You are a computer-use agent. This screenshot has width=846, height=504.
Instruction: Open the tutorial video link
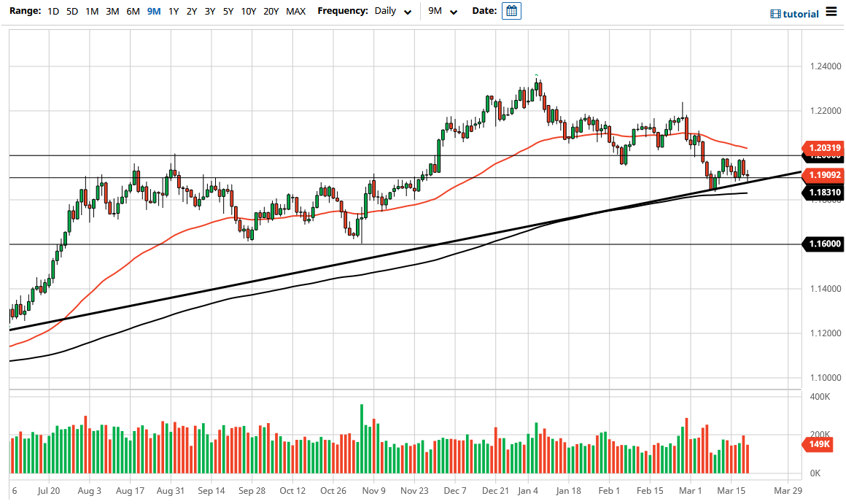click(x=794, y=14)
